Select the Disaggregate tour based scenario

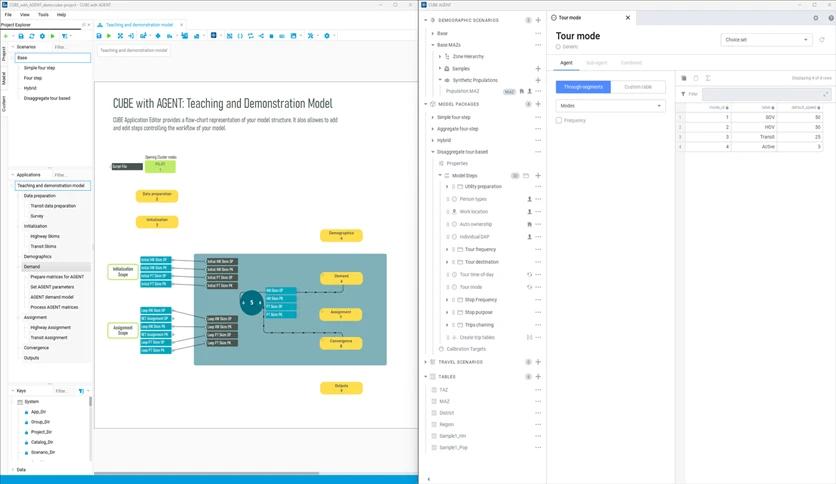pos(47,98)
